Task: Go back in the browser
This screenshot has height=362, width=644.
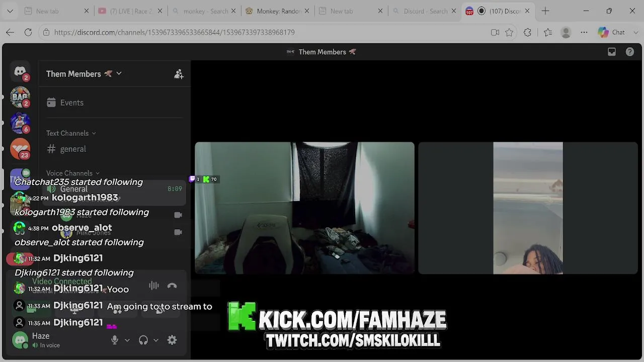Action: (10, 32)
